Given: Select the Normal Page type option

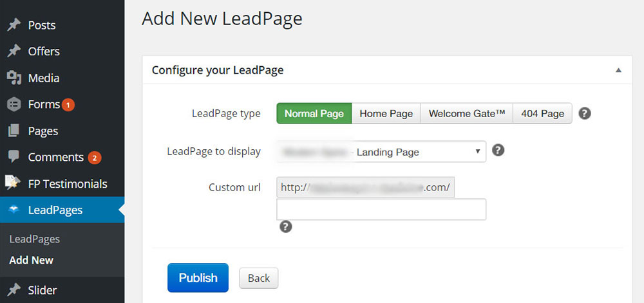Looking at the screenshot, I should click(314, 113).
